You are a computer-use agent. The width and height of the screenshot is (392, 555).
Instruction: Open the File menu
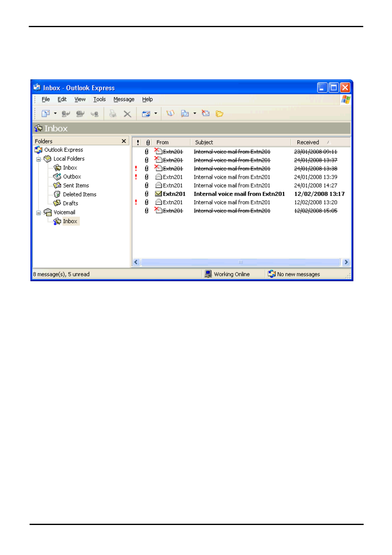point(46,99)
